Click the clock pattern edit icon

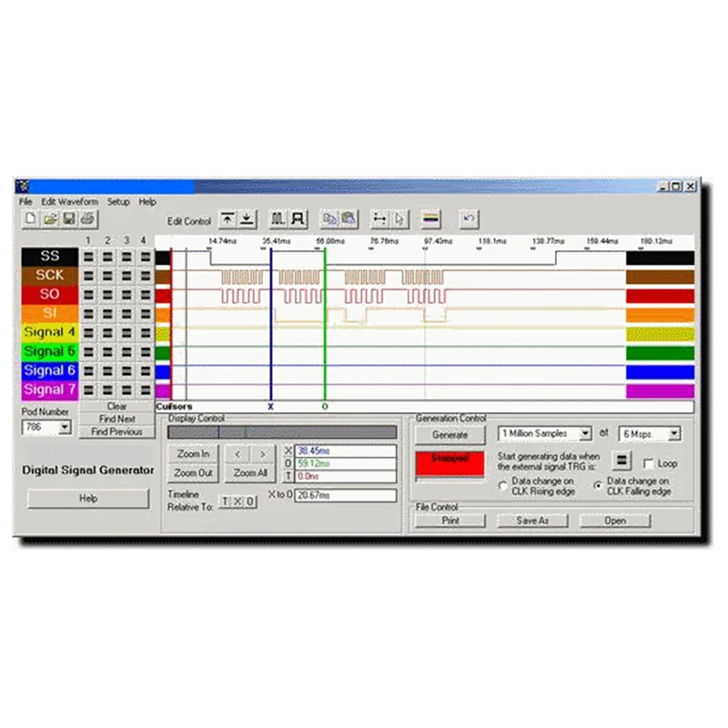pyautogui.click(x=278, y=219)
